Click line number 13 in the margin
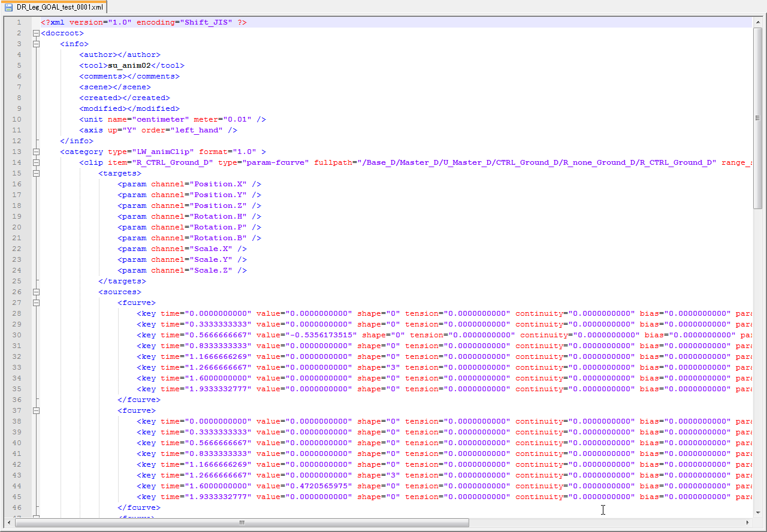The image size is (767, 532). click(x=17, y=152)
